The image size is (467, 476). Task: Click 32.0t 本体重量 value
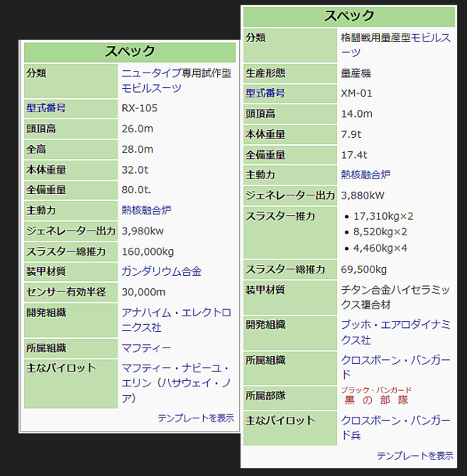coord(135,170)
